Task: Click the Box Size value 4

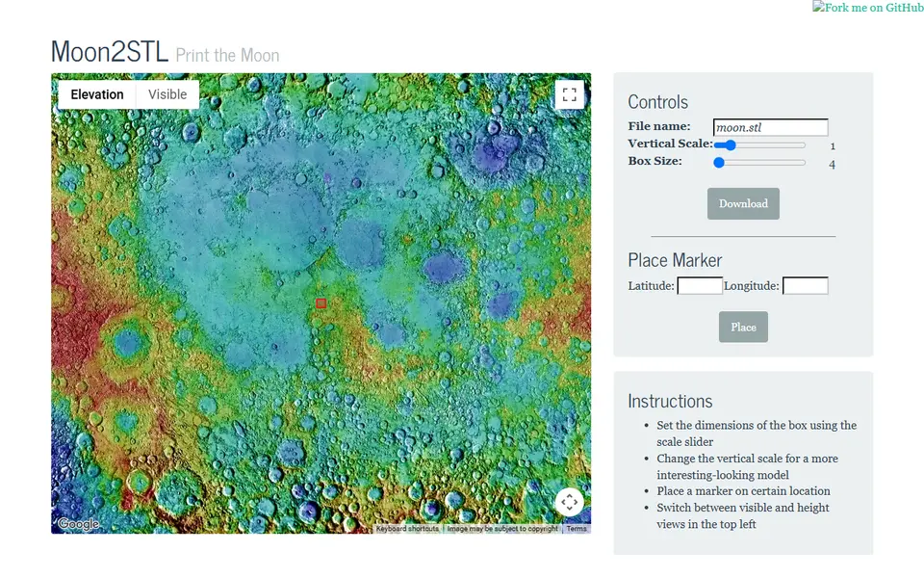Action: point(832,165)
